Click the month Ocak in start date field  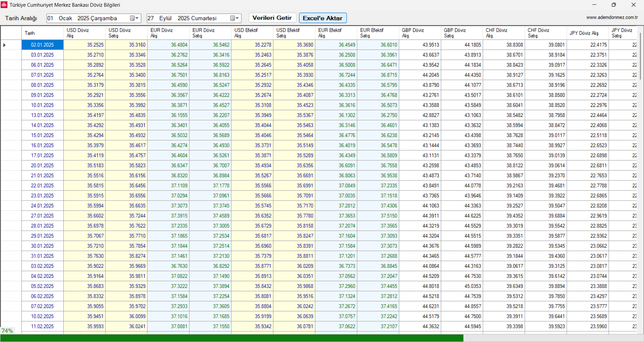(65, 18)
